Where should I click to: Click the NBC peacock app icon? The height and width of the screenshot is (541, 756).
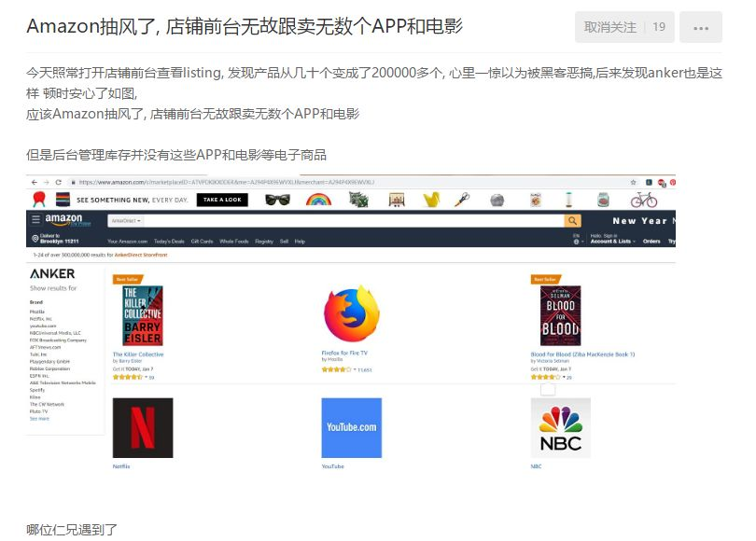[560, 428]
